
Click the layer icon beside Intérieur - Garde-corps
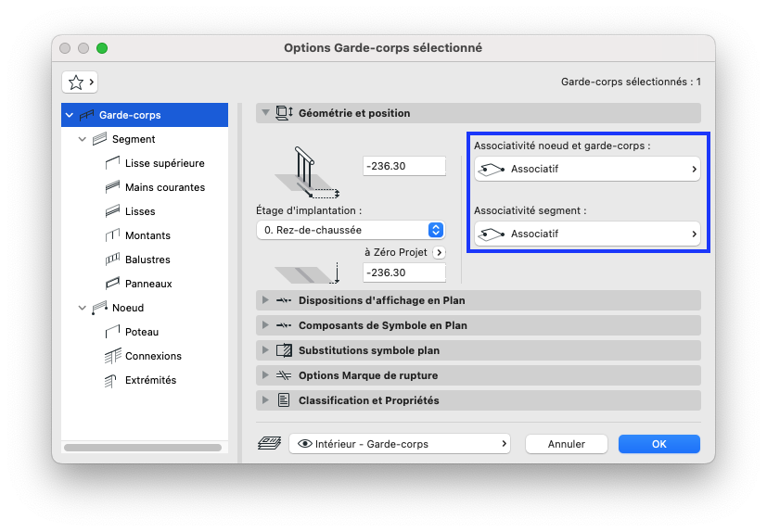tap(270, 444)
